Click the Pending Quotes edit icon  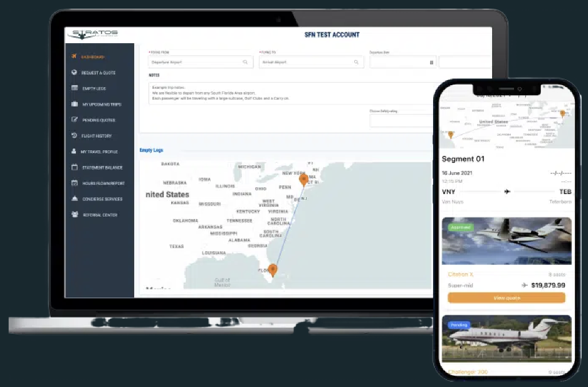click(x=75, y=120)
